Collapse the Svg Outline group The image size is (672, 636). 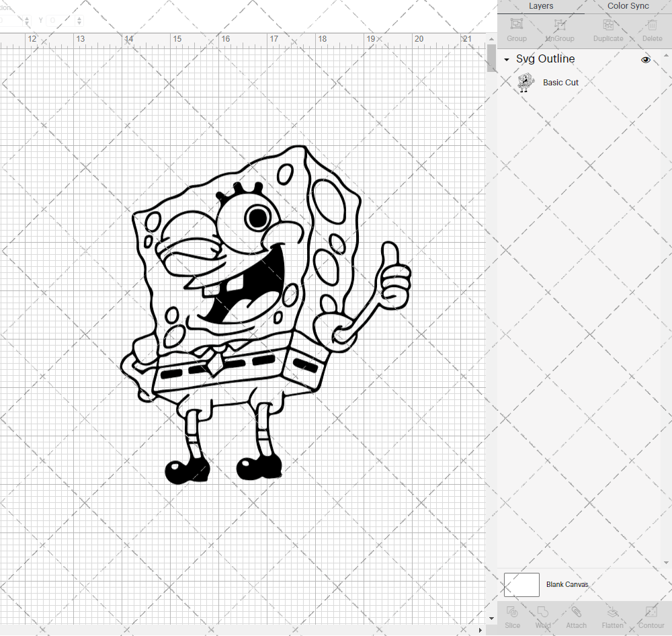[506, 60]
